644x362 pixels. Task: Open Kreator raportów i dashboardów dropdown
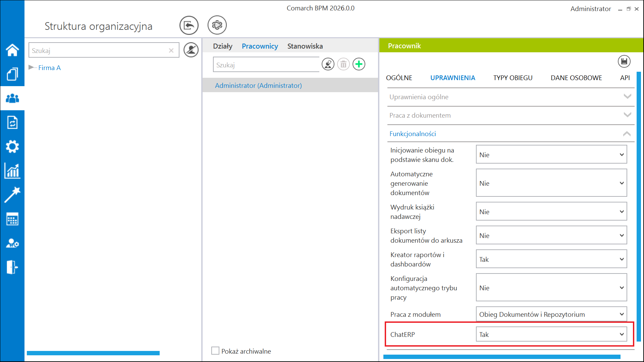tap(551, 259)
